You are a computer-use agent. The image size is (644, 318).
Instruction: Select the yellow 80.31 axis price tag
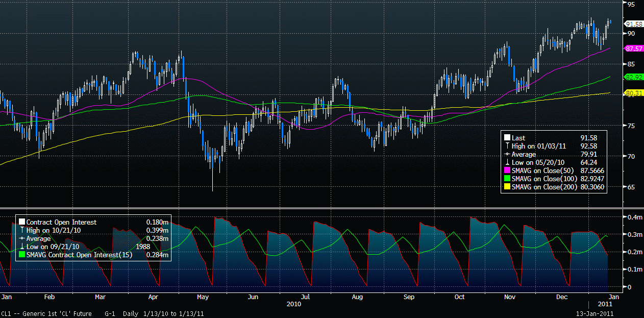coord(633,93)
